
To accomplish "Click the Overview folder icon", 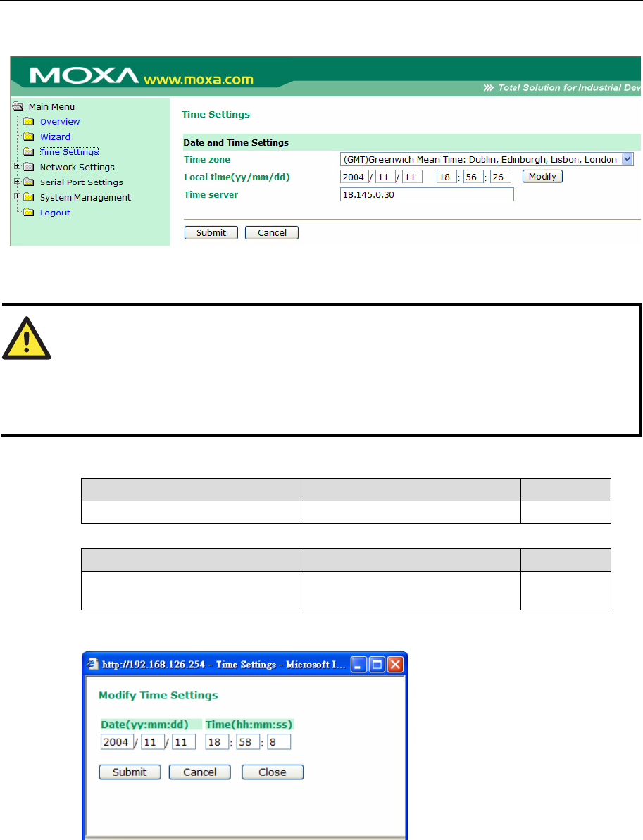I will (x=29, y=122).
